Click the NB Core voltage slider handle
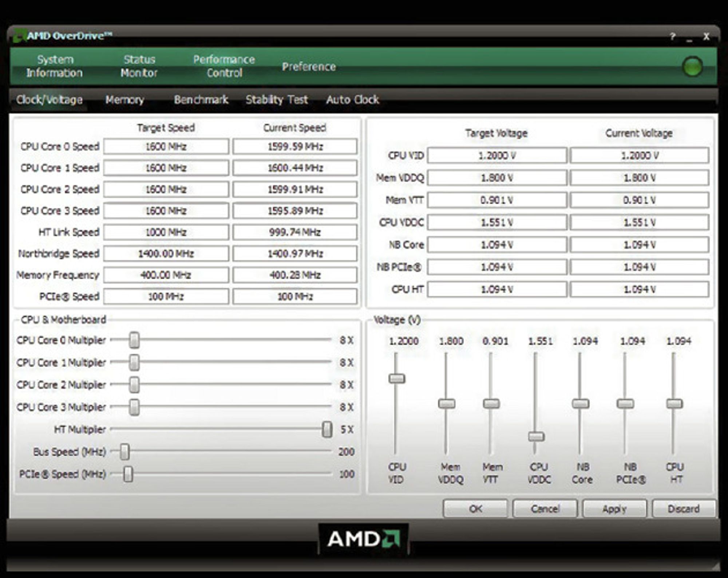Image resolution: width=728 pixels, height=578 pixels. pyautogui.click(x=581, y=404)
